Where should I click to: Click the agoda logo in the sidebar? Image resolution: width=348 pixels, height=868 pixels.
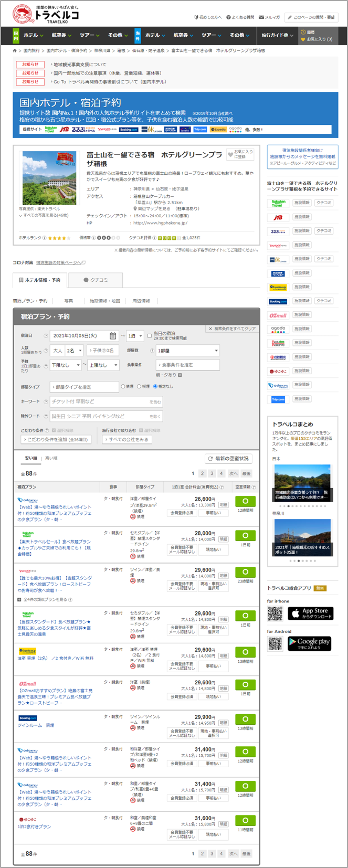278,330
